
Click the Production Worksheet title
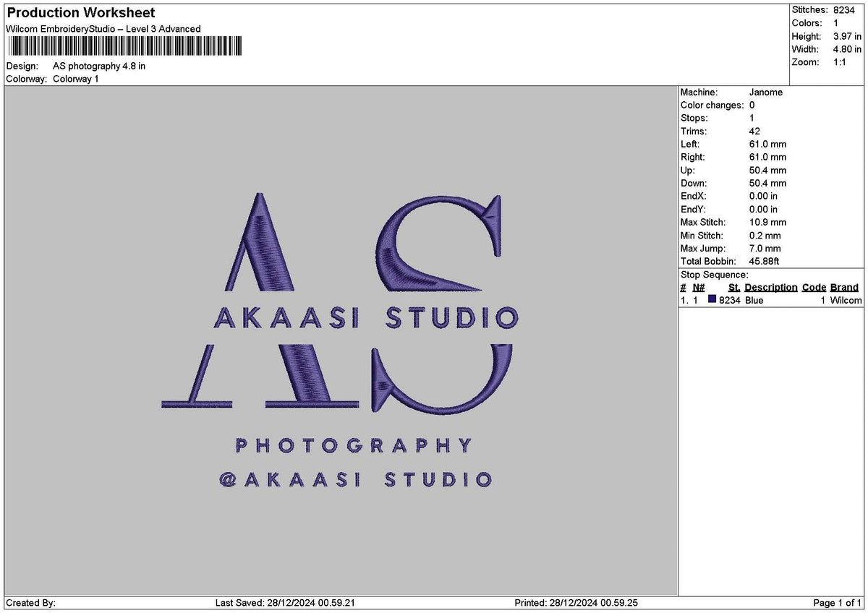(x=81, y=13)
